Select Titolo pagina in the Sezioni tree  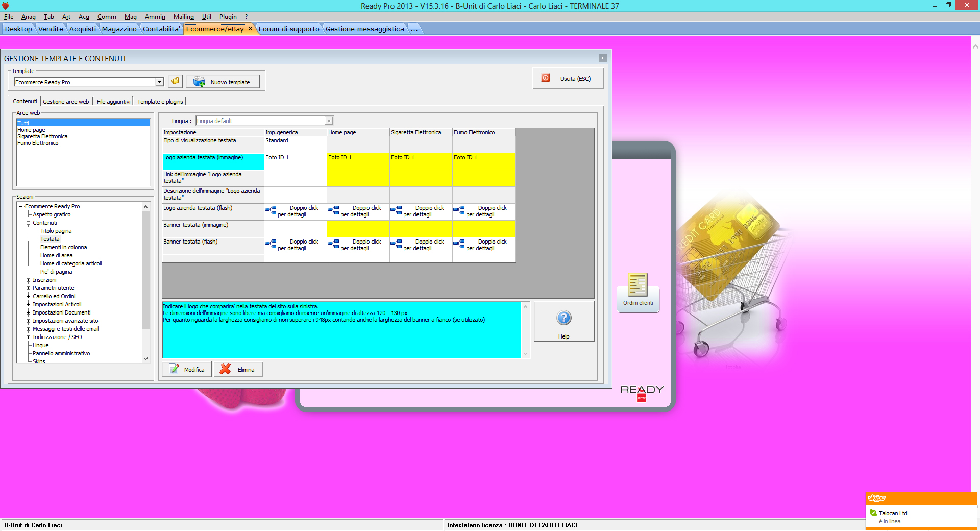(56, 231)
